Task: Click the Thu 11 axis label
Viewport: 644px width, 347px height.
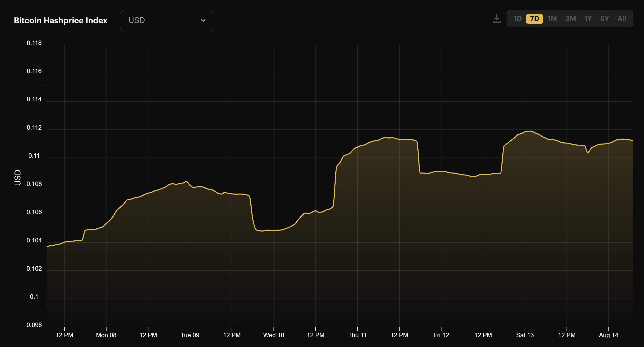Action: click(357, 335)
